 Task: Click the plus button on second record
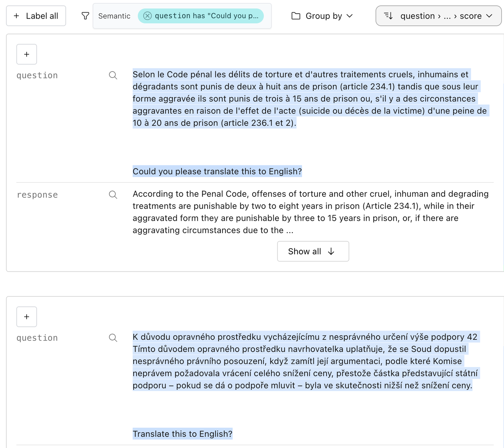pyautogui.click(x=27, y=317)
